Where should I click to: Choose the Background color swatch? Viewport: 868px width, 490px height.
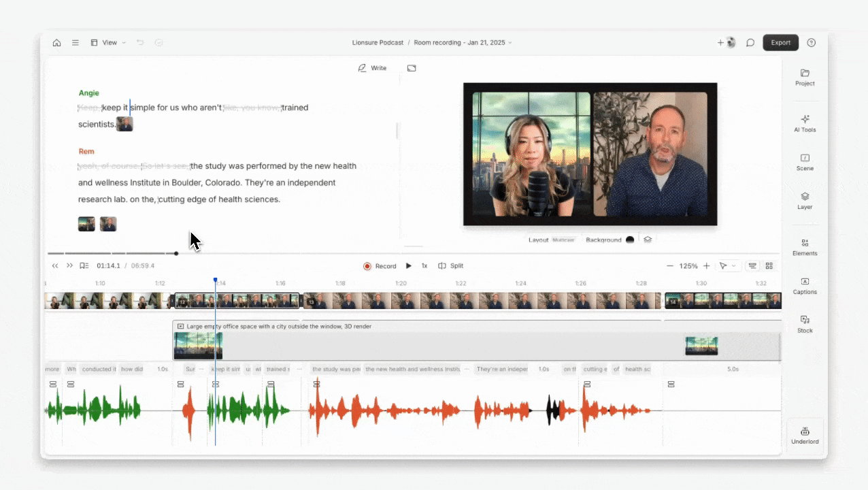(630, 240)
